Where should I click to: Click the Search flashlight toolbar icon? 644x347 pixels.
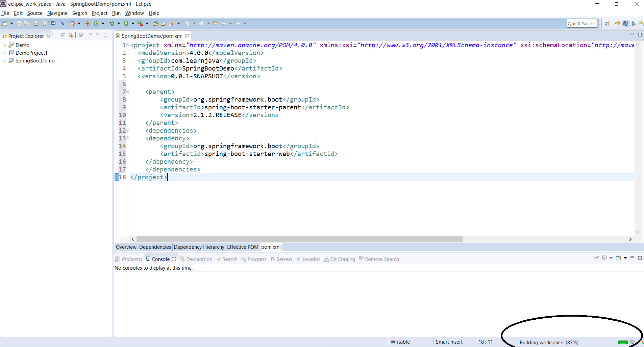[x=172, y=23]
